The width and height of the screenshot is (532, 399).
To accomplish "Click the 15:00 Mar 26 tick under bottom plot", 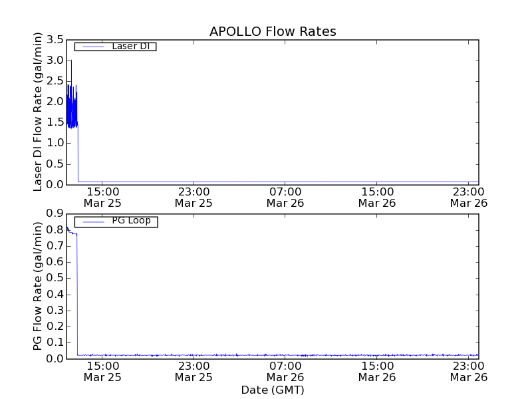I will click(377, 371).
